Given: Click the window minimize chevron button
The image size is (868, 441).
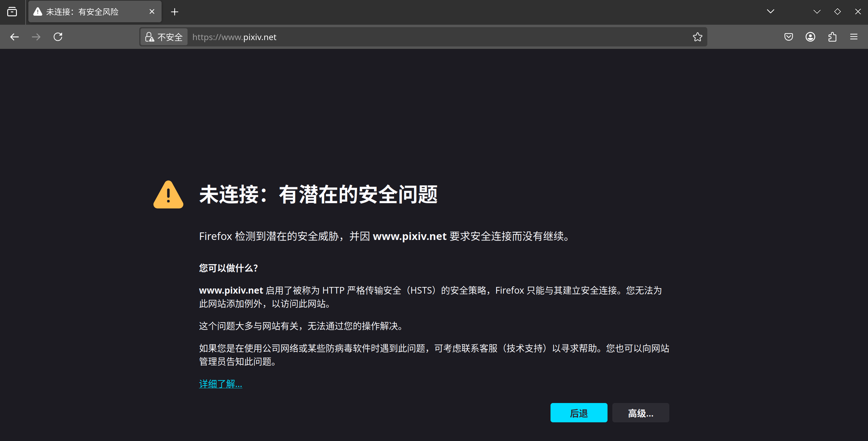Looking at the screenshot, I should coord(817,11).
